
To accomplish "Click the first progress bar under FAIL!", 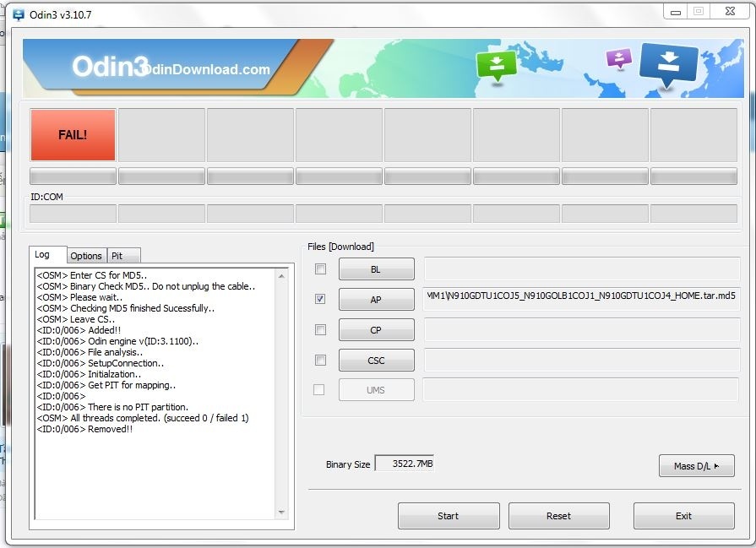I will 73,176.
